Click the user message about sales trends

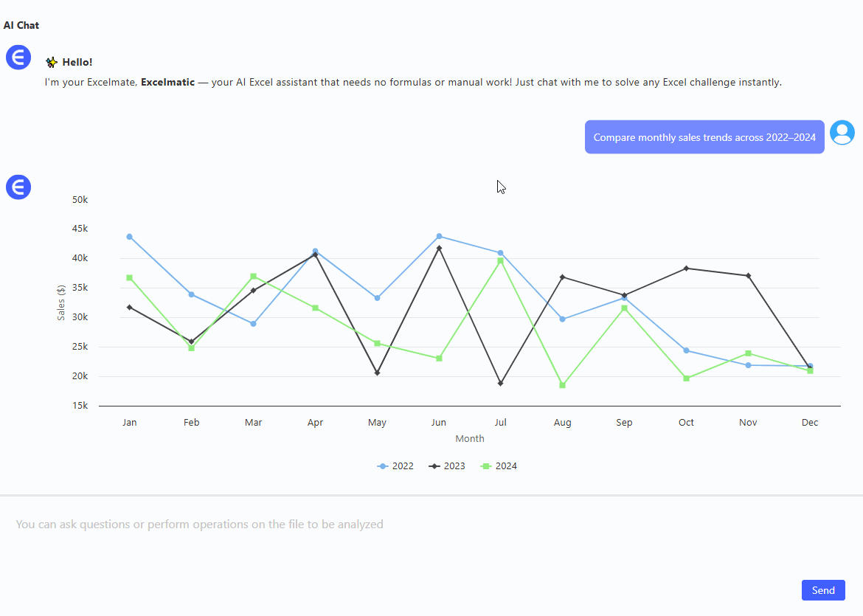click(x=704, y=137)
